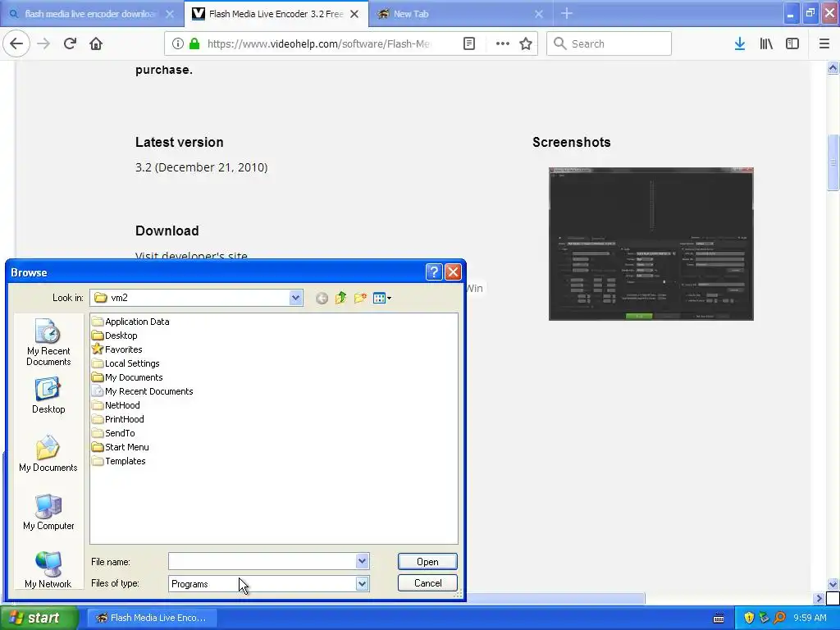Go up one folder level in Browse

click(340, 298)
